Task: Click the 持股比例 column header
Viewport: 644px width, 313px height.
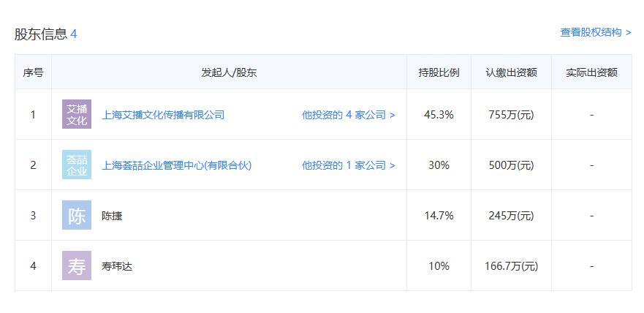Action: [x=439, y=72]
